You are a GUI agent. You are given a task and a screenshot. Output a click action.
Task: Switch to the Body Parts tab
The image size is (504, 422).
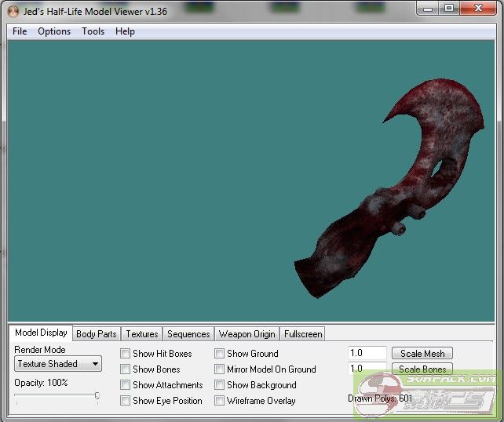(96, 334)
